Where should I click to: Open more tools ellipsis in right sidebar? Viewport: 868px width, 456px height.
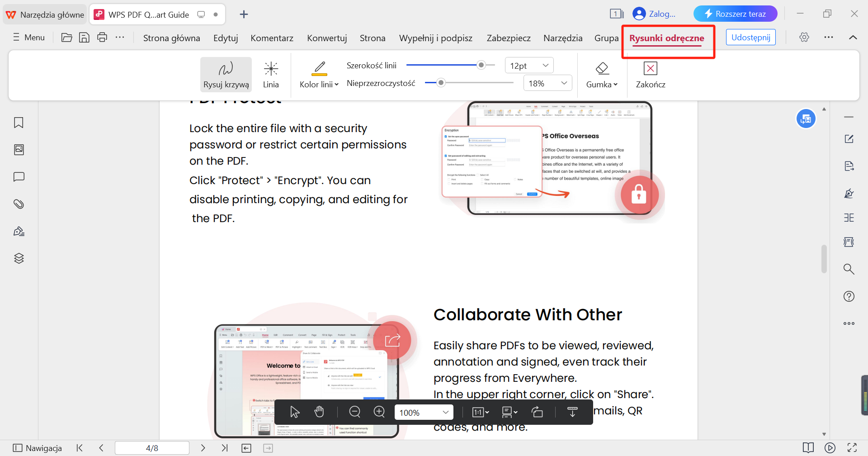849,323
